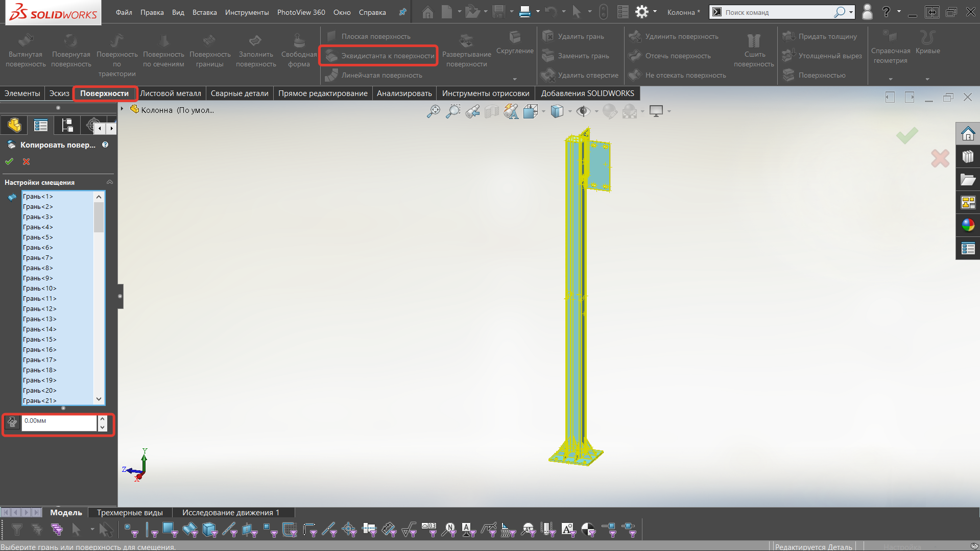
Task: Select Поверхность по траектории tool
Action: tap(117, 55)
